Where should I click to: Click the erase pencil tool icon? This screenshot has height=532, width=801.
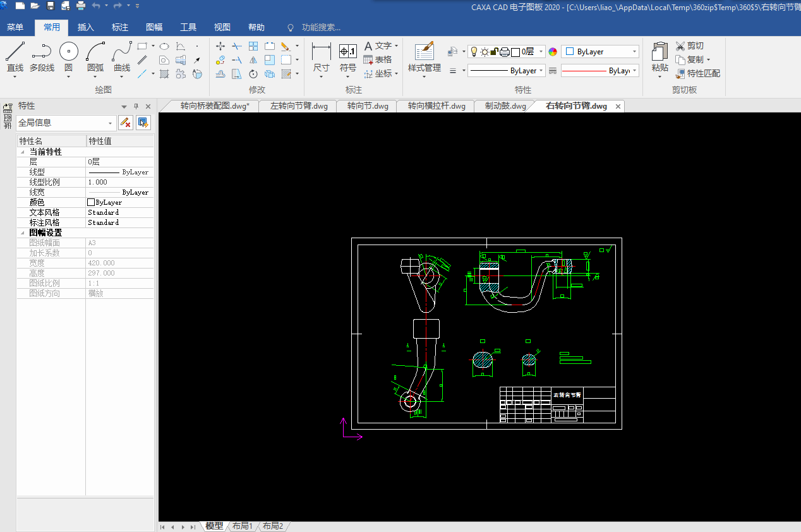(286, 46)
